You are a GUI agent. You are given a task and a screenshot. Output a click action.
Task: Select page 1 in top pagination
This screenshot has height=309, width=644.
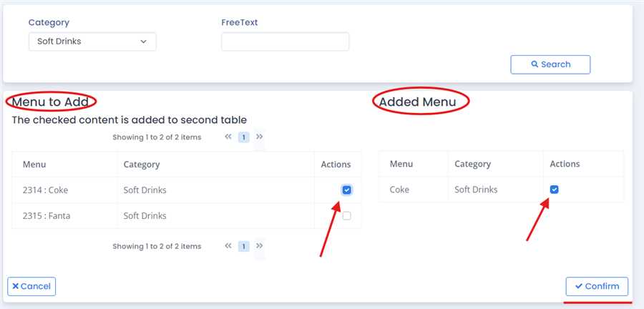point(243,137)
